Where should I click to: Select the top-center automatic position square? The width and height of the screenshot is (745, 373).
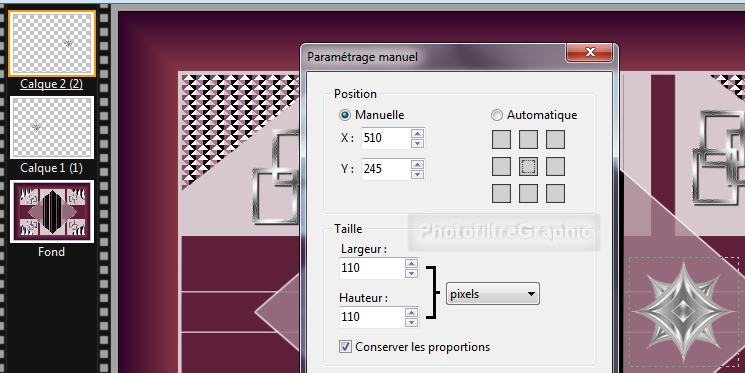click(528, 140)
